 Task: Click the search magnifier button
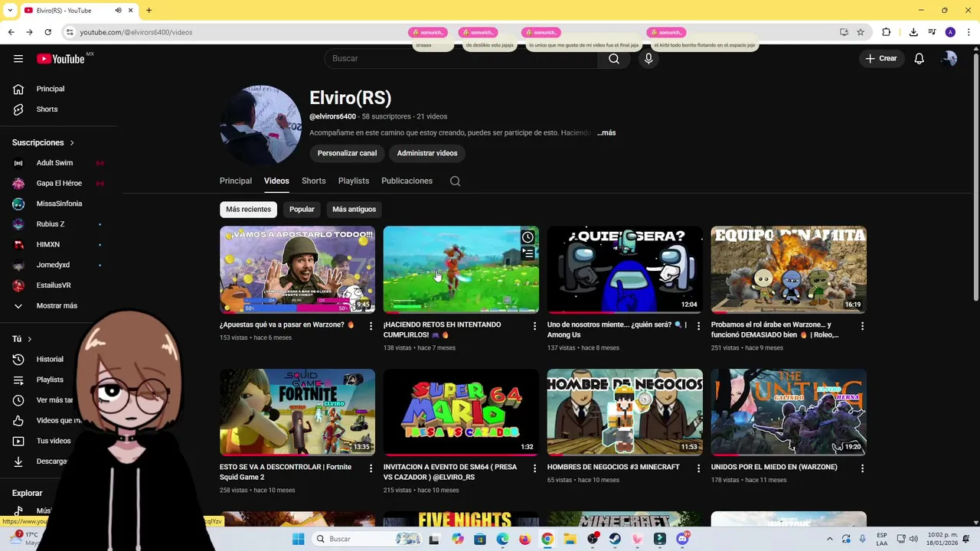[614, 59]
